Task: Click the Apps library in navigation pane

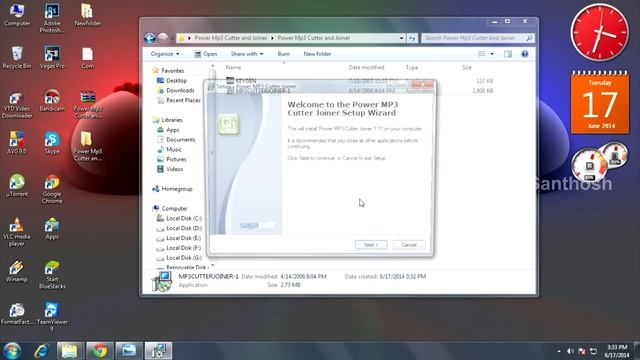Action: click(168, 130)
